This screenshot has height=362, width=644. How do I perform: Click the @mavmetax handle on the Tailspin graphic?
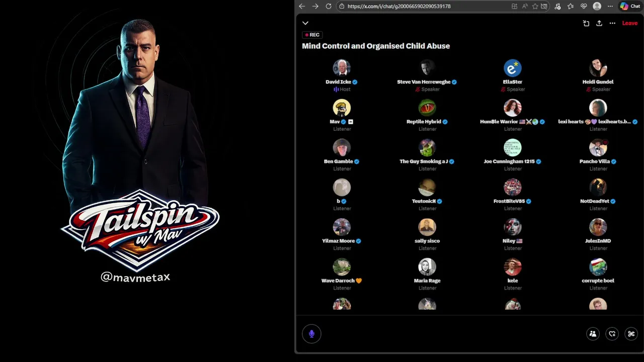tap(135, 277)
